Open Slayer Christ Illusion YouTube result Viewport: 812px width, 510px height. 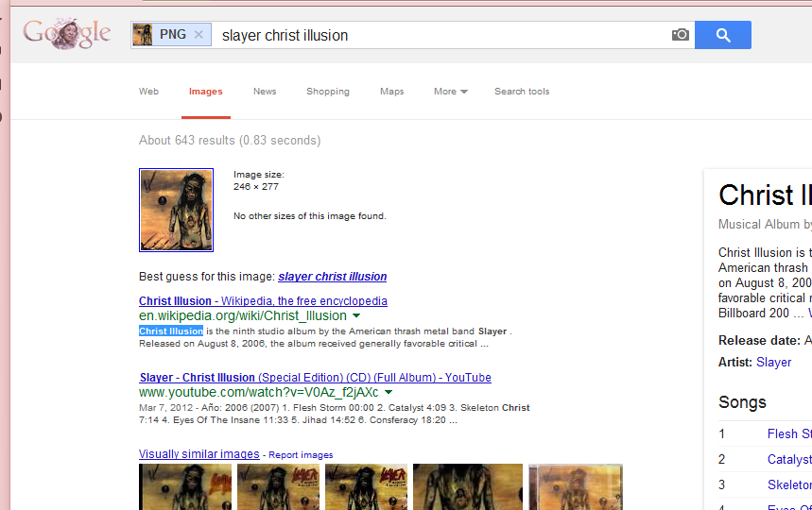pos(316,378)
